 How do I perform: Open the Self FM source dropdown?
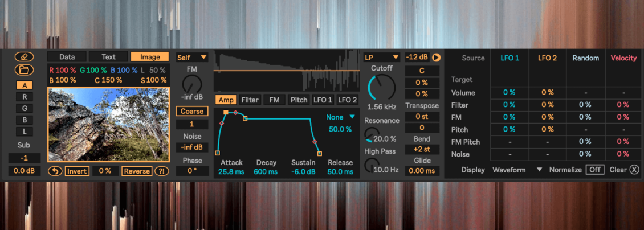tap(192, 57)
